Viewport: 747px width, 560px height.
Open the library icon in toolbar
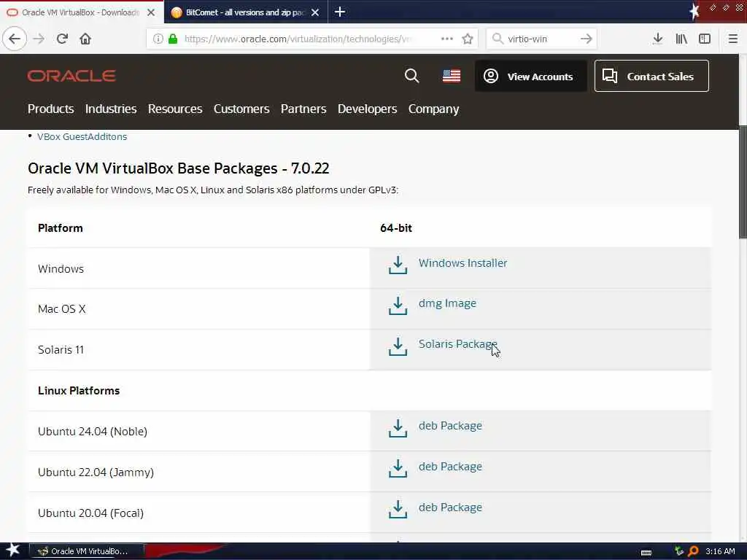click(x=681, y=39)
